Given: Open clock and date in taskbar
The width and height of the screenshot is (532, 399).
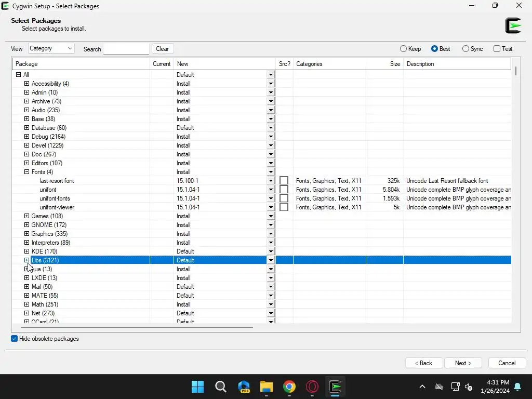Looking at the screenshot, I should (495, 387).
